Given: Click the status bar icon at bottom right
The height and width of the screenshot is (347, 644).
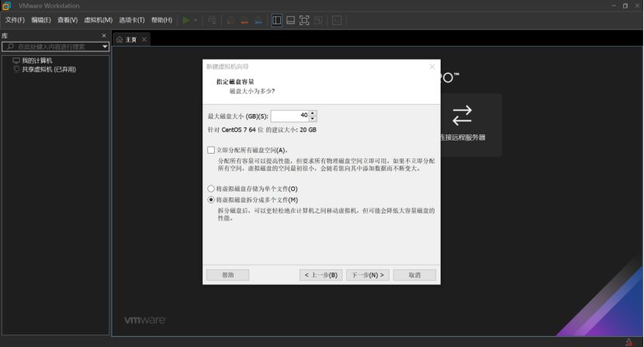Looking at the screenshot, I should (628, 342).
